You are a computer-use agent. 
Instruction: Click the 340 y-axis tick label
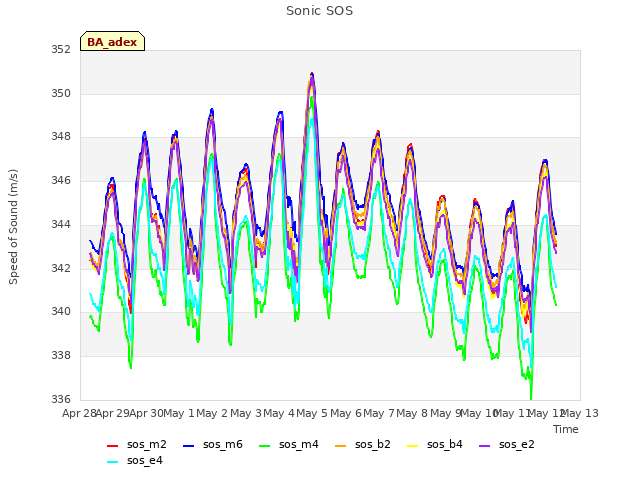61,311
